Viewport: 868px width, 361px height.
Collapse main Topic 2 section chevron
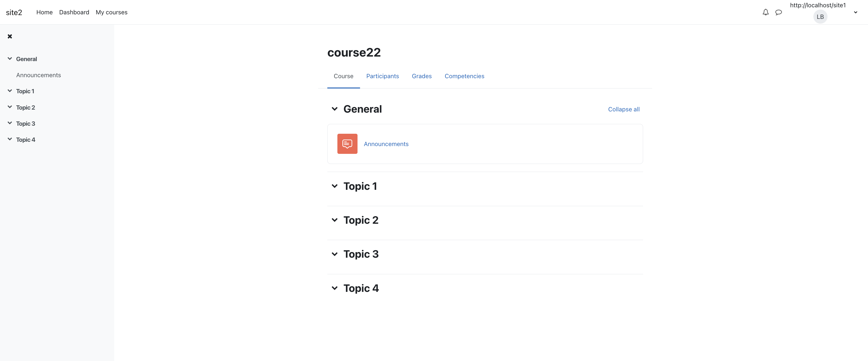click(334, 220)
